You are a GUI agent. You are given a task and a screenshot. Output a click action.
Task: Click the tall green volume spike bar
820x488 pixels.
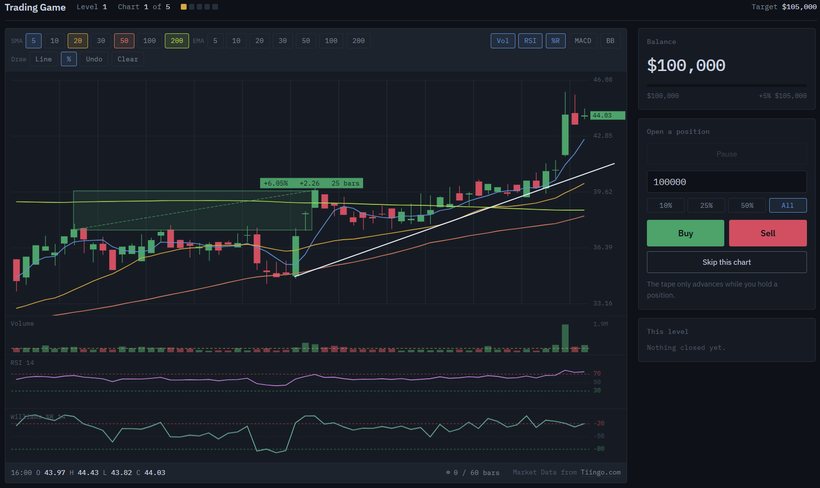[x=565, y=338]
